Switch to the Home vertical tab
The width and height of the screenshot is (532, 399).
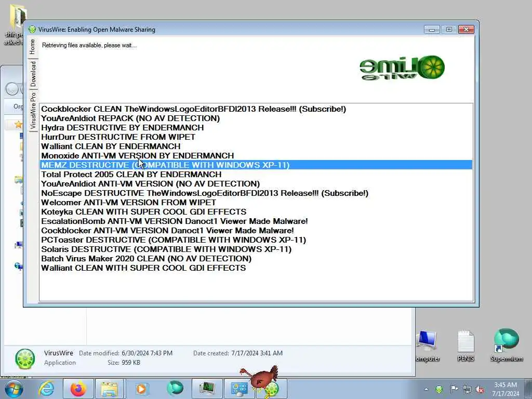click(33, 47)
